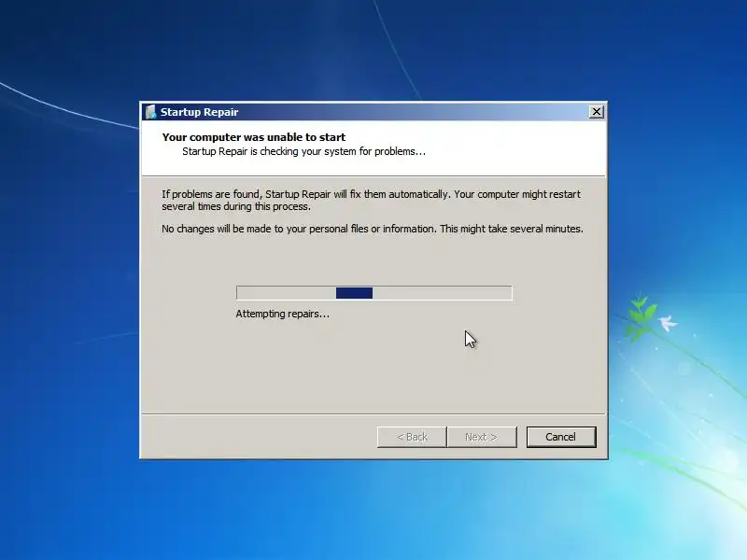Click 'No changes will be made' paragraph
747x560 pixels.
click(373, 229)
